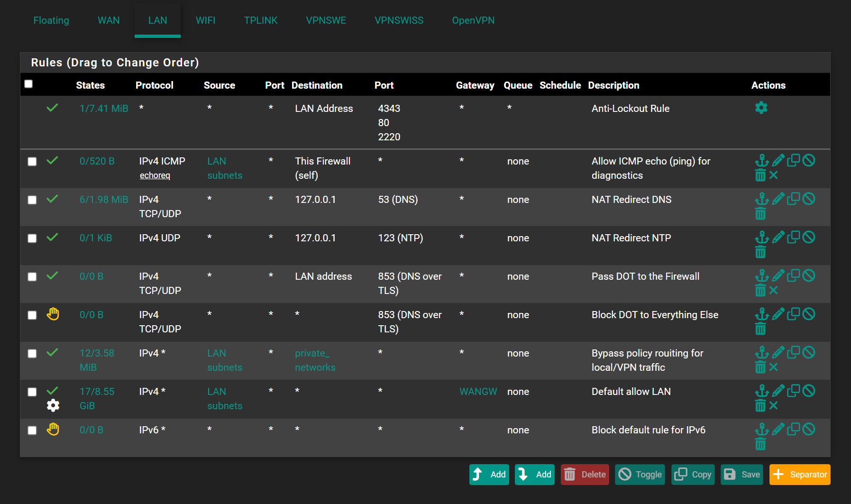Open the echoreq ICMP subtype link

(155, 175)
